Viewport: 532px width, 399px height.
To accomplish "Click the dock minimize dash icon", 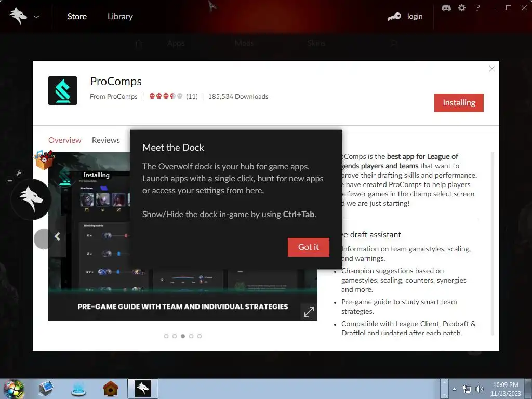I will click(10, 181).
